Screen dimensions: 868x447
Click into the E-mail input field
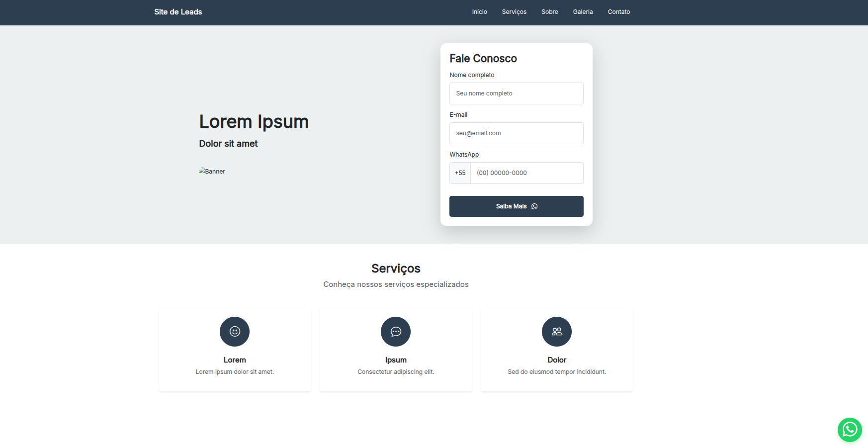[516, 133]
